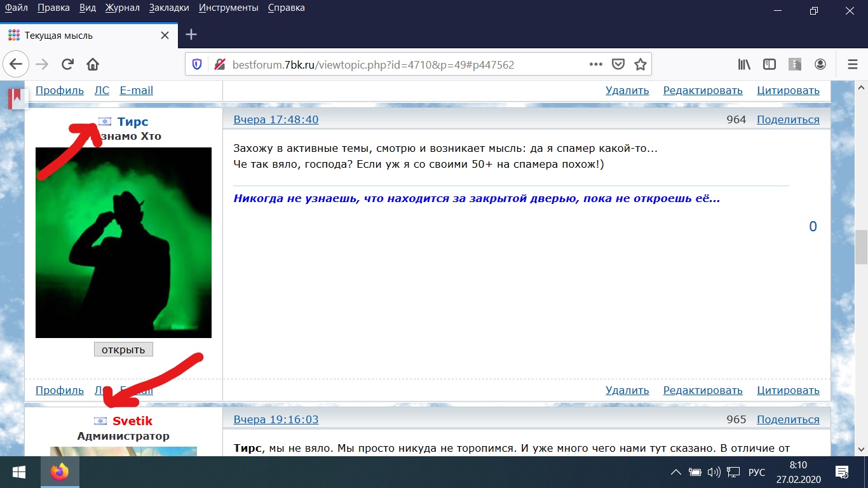Image resolution: width=868 pixels, height=488 pixels.
Task: Click Поделиться for post 964
Action: tap(788, 119)
